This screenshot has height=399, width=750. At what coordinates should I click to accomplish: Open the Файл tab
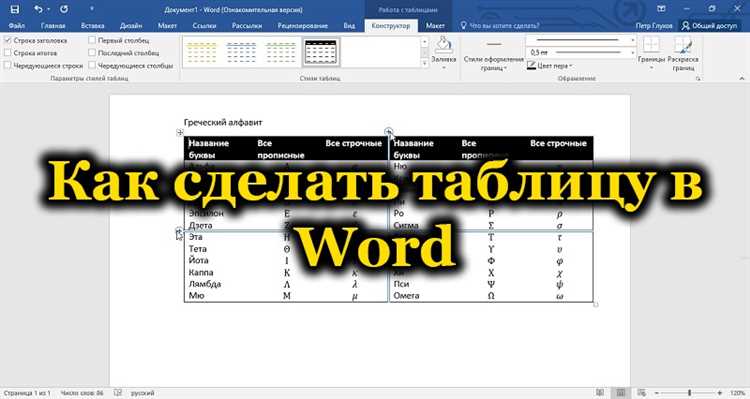point(16,26)
